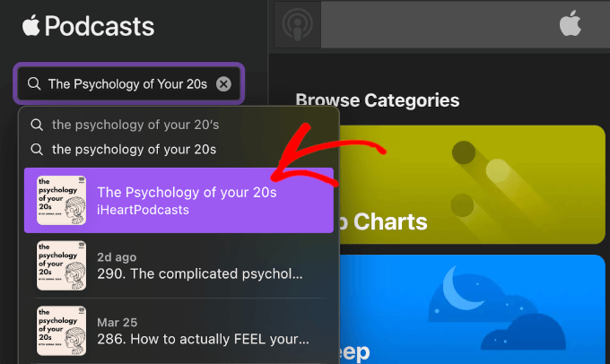Click search icon beside second suggestion 20s
610x364 pixels.
(37, 149)
